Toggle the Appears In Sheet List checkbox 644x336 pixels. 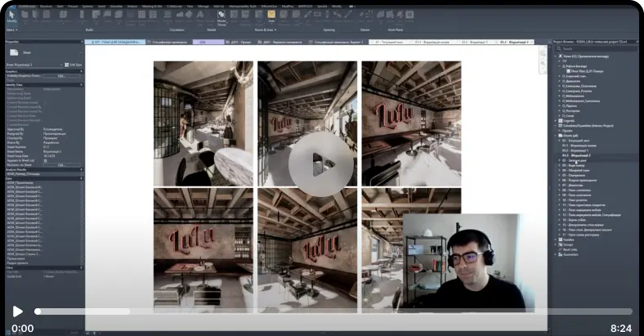coord(45,160)
